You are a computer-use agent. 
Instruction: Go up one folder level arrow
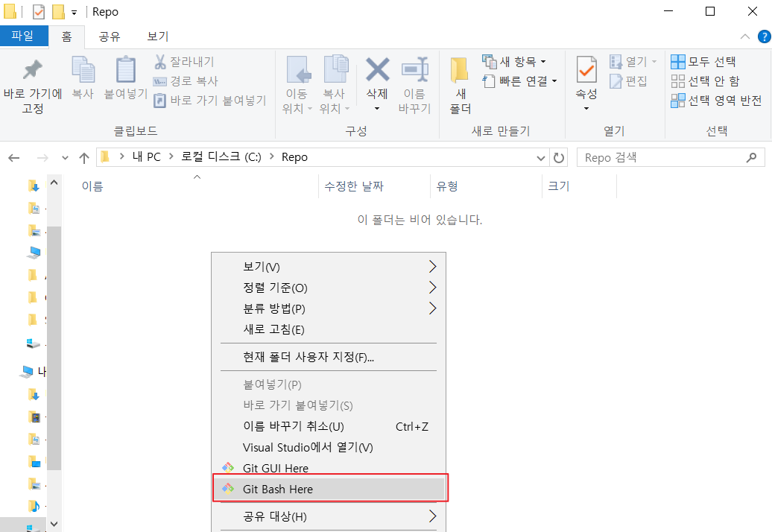pyautogui.click(x=84, y=158)
